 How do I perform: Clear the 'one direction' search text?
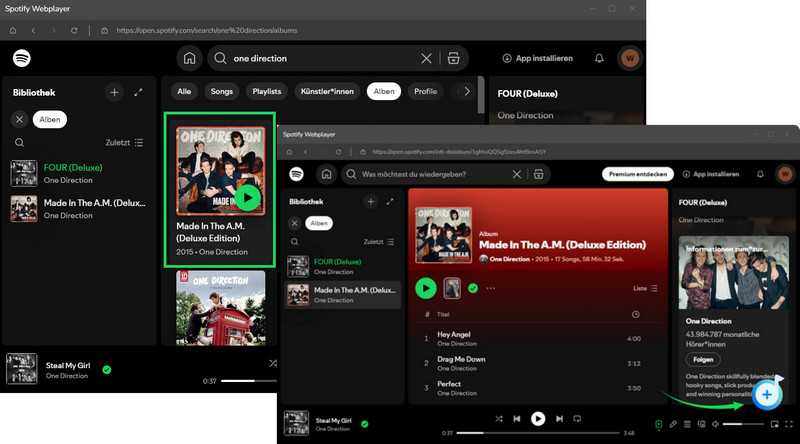(x=426, y=59)
